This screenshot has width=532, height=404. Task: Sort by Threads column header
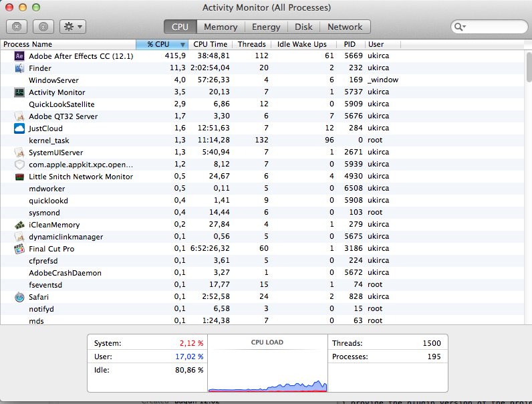point(252,44)
